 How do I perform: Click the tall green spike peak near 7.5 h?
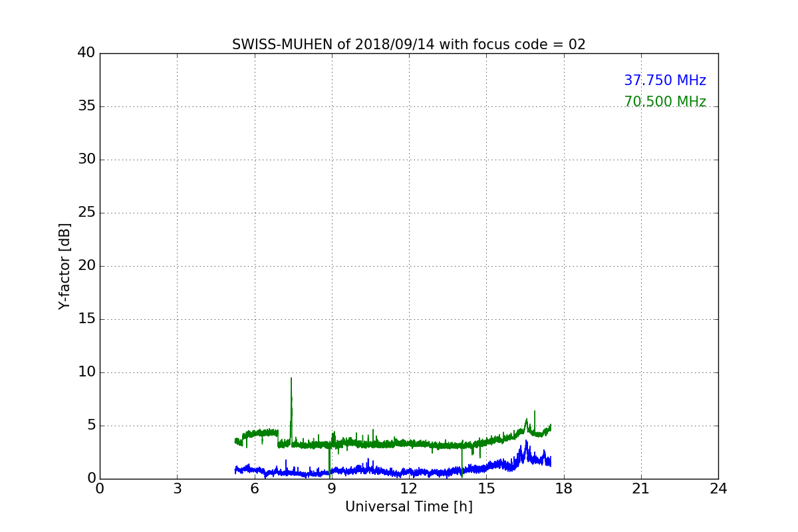[291, 379]
